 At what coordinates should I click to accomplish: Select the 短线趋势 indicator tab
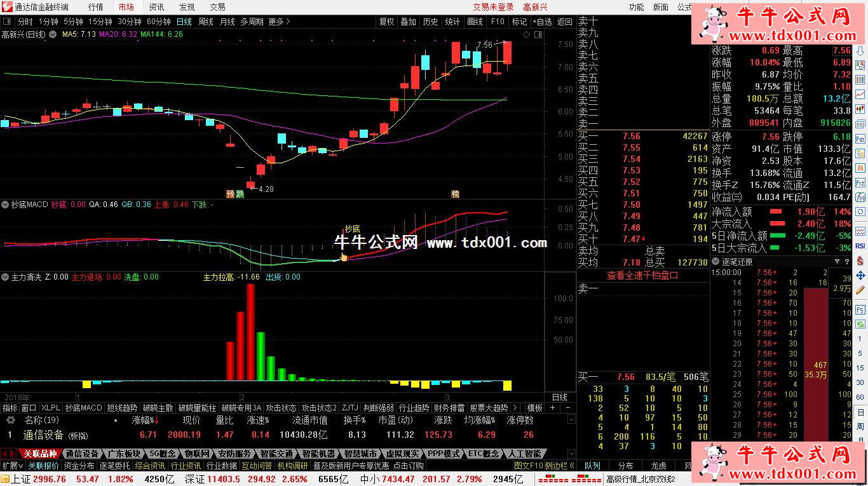[122, 408]
